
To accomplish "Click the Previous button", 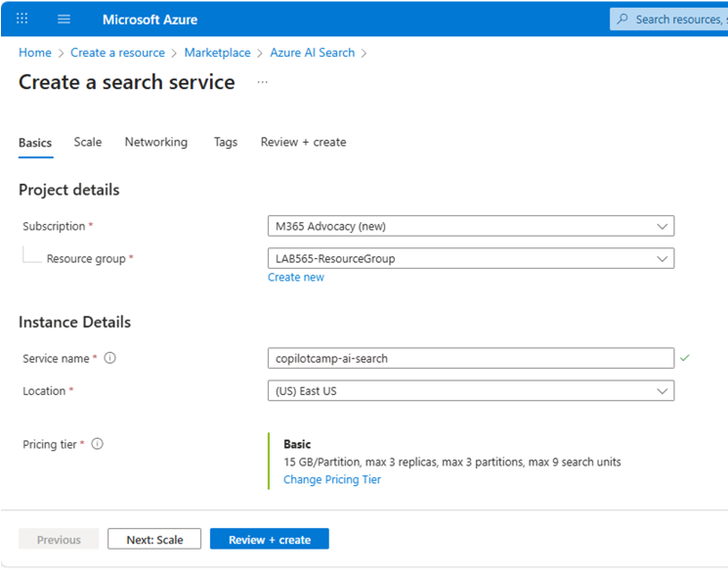I will (x=59, y=539).
